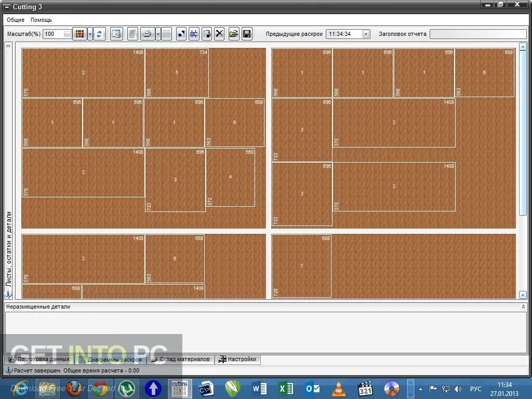
Task: Click the refresh arrows toolbar icon
Action: click(99, 34)
